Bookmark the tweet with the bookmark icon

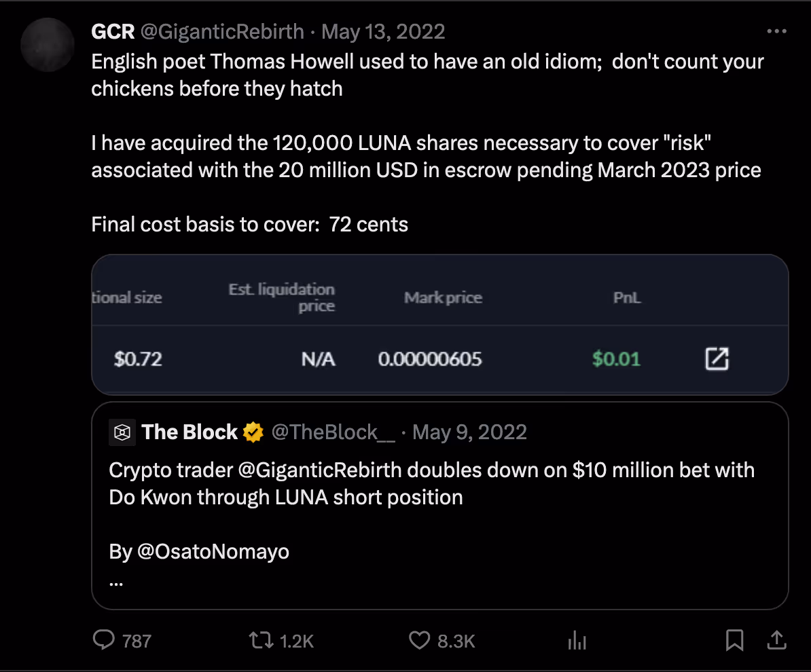point(734,640)
